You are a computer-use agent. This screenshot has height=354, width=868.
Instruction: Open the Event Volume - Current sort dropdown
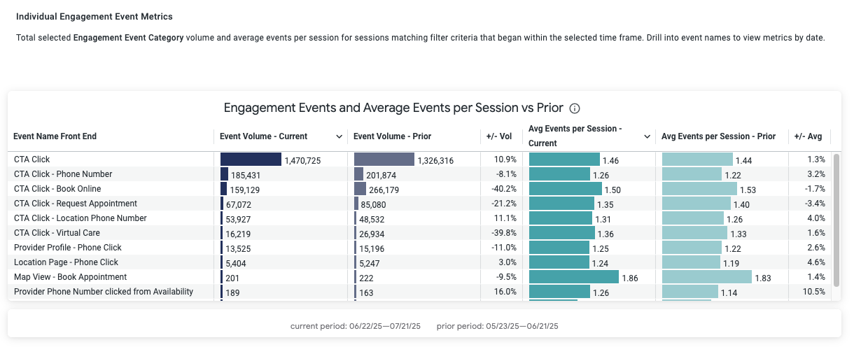coord(339,136)
